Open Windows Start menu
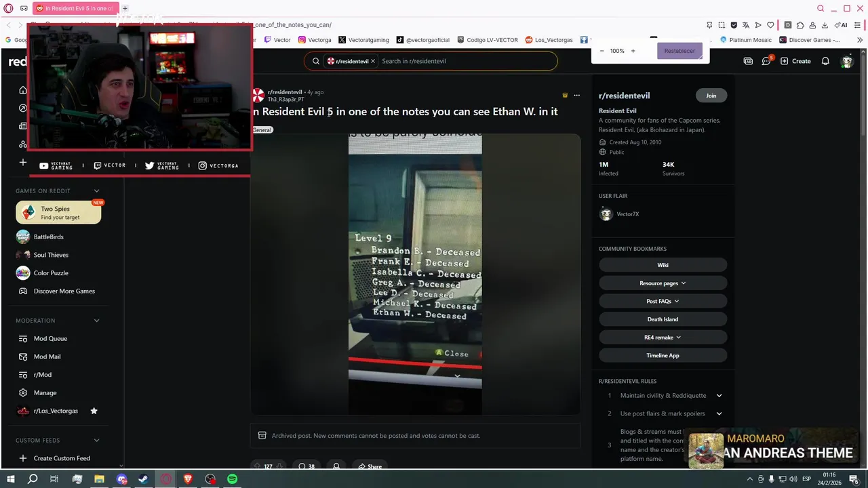Image resolution: width=868 pixels, height=488 pixels. (10, 479)
